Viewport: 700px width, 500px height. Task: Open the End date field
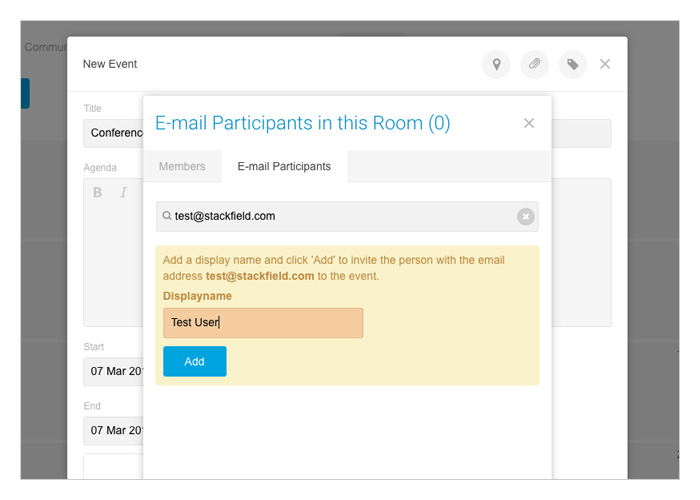tap(113, 430)
